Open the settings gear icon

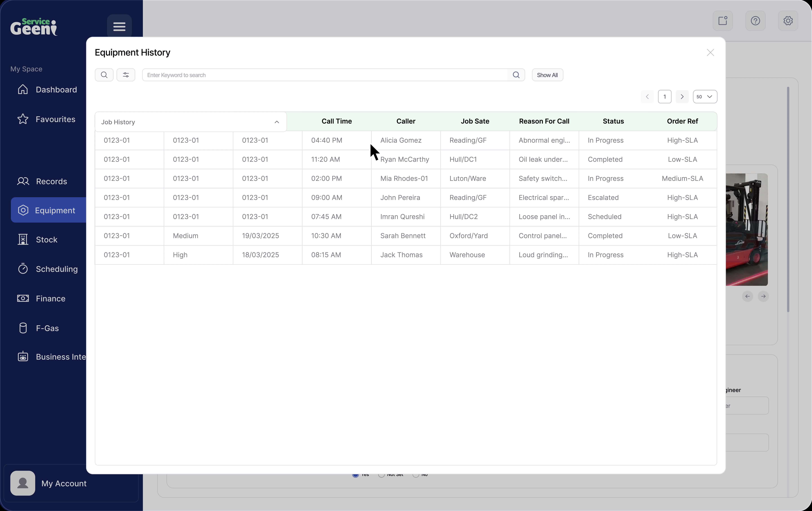coord(788,21)
